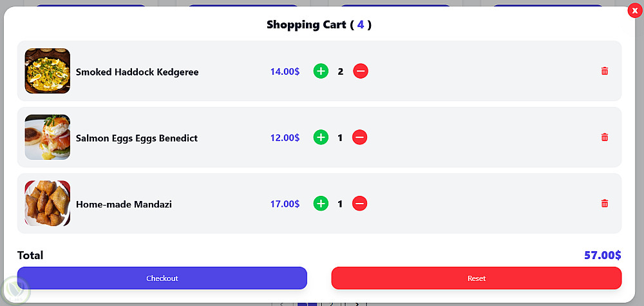644x306 pixels.
Task: Click the 57.00$ total amount
Action: 602,255
